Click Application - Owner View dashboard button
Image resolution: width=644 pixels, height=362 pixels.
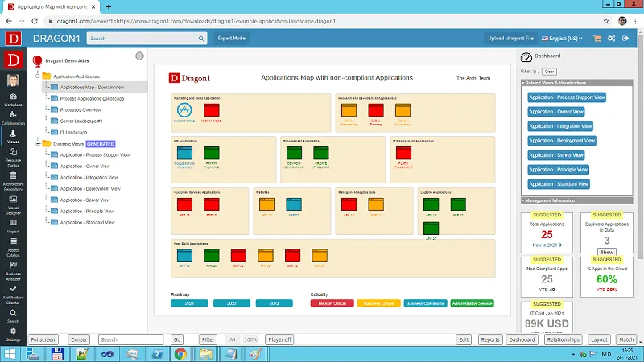coord(556,112)
